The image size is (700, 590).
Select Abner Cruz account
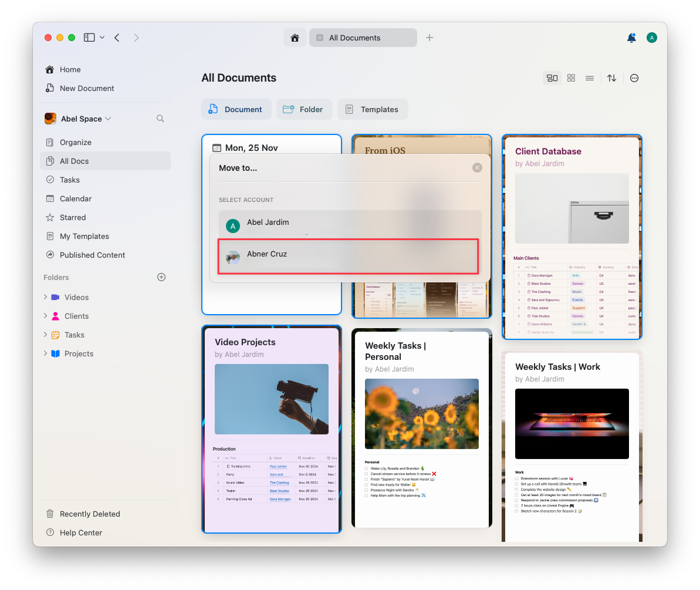pyautogui.click(x=348, y=256)
